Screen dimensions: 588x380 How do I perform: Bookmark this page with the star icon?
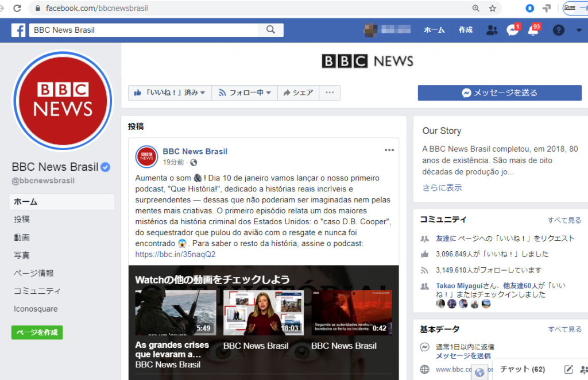click(x=492, y=8)
